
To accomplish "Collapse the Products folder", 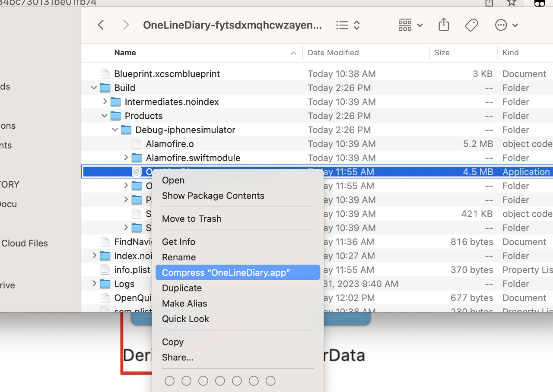I will [105, 116].
